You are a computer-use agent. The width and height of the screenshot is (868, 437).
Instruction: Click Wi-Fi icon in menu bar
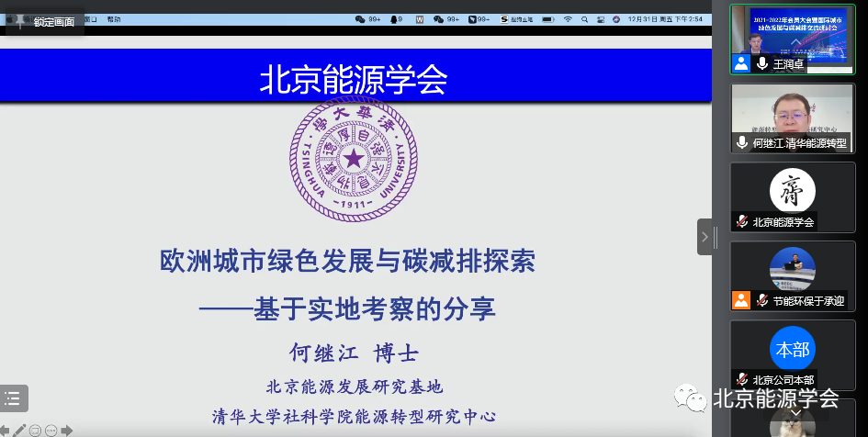(568, 19)
